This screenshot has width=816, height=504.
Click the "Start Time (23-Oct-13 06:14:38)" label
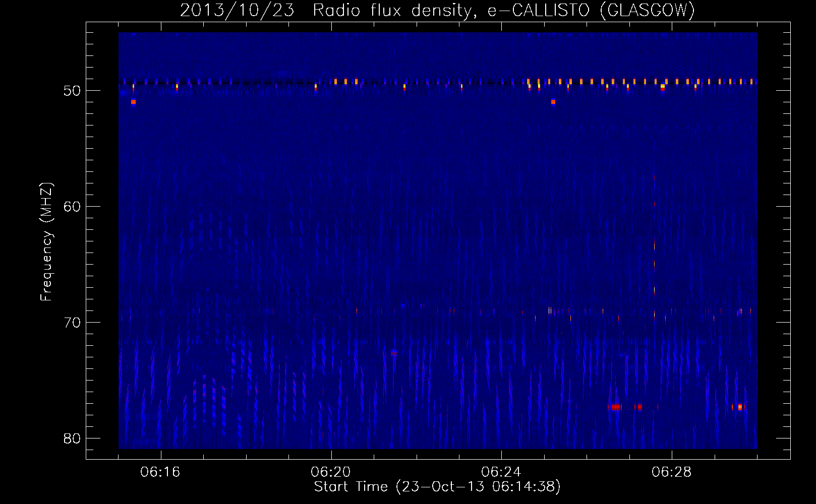437,487
